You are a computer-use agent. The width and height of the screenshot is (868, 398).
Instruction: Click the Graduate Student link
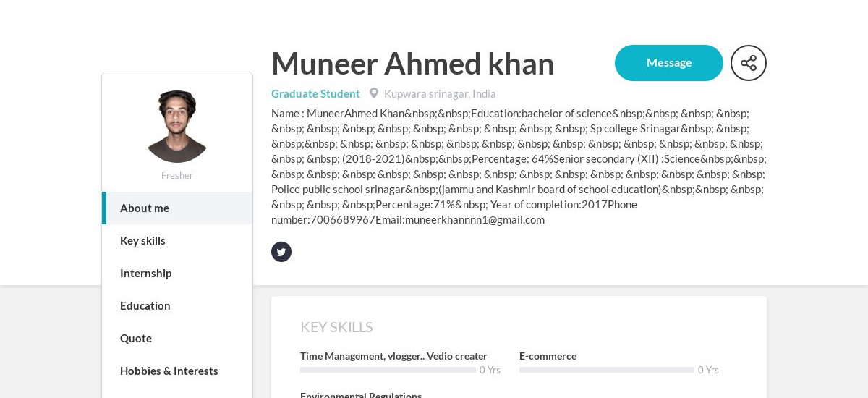coord(315,93)
